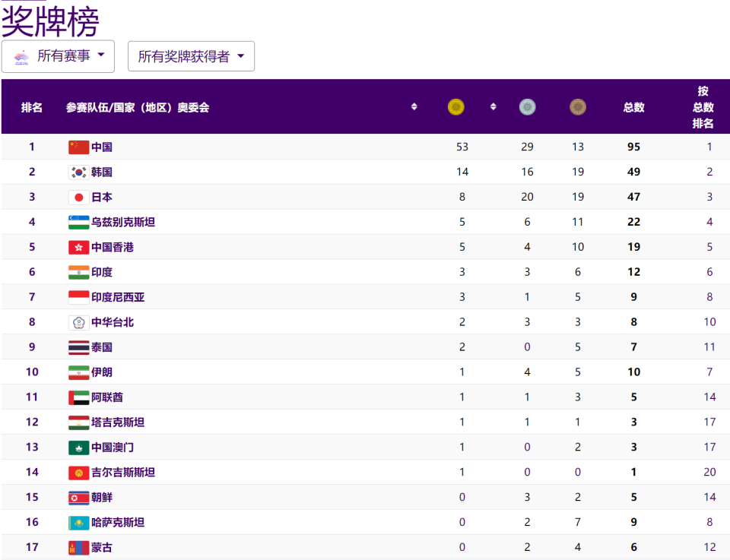Click the Kazakhstan flag icon

coord(78,522)
